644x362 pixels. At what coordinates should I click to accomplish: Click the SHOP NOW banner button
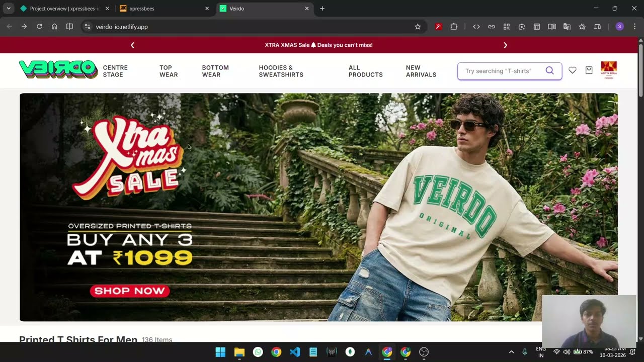(x=130, y=291)
